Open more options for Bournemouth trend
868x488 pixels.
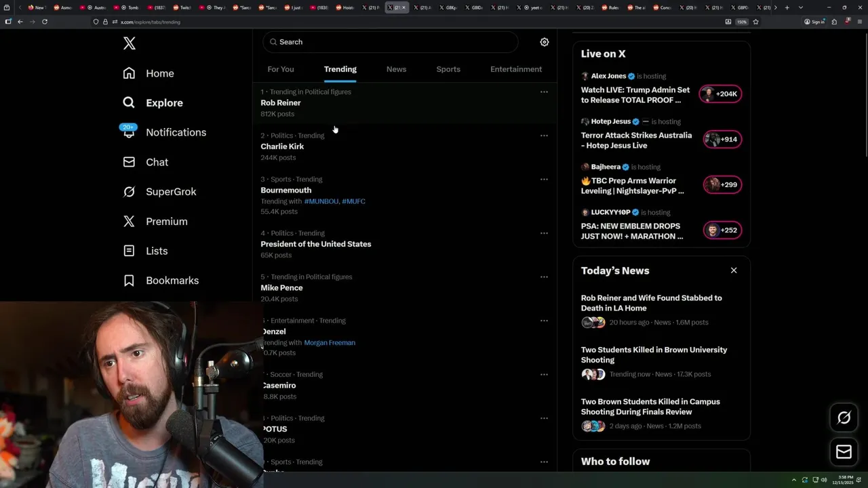click(x=544, y=180)
